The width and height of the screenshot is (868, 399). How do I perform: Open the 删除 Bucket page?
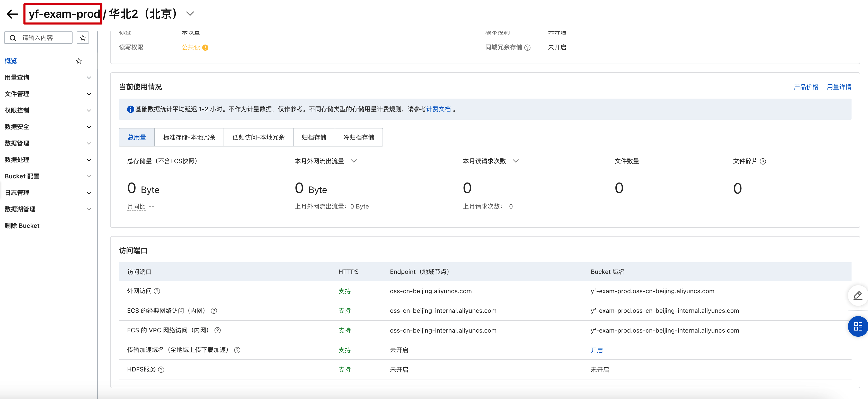point(22,226)
